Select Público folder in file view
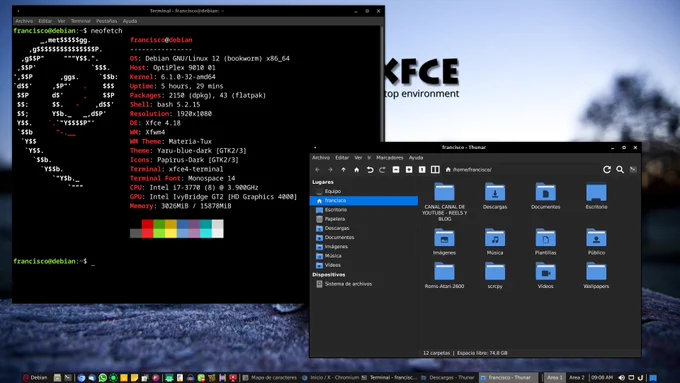This screenshot has height=383, width=680. point(596,238)
